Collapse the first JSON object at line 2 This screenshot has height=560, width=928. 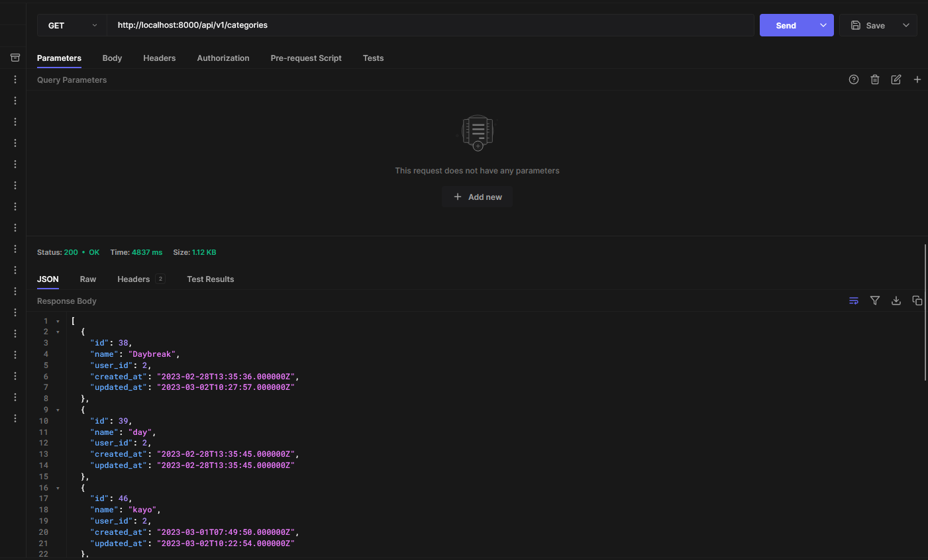point(57,331)
